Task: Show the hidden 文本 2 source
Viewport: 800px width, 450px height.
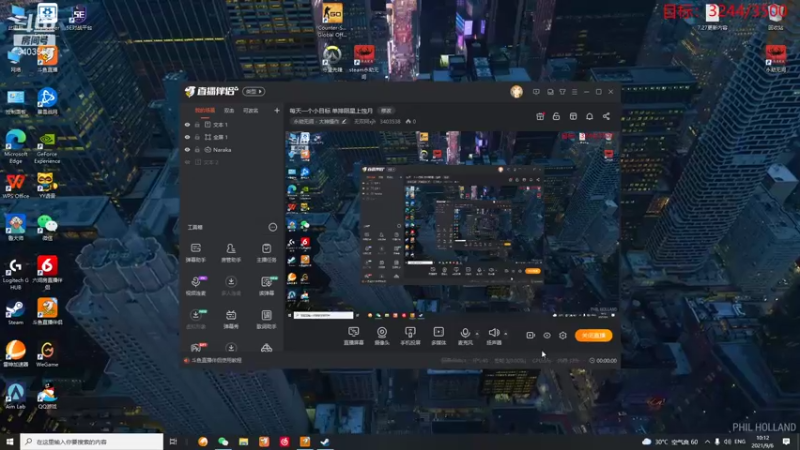Action: 187,162
